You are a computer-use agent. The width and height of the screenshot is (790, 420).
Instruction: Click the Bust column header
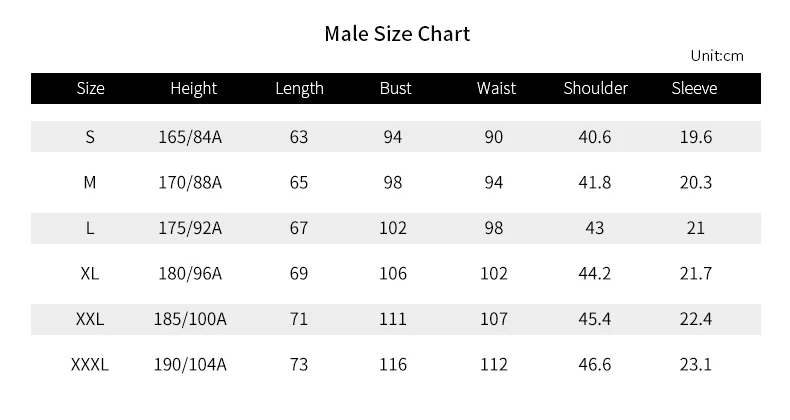pyautogui.click(x=396, y=88)
